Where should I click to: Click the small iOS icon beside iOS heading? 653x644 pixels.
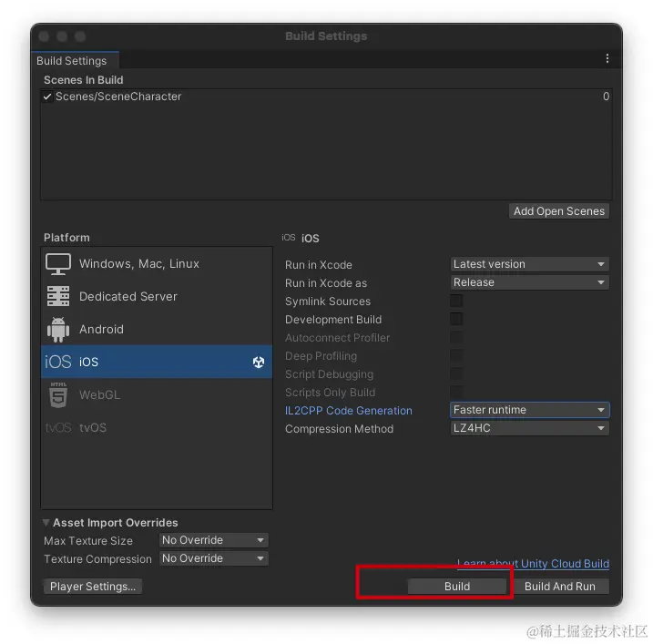click(x=288, y=238)
